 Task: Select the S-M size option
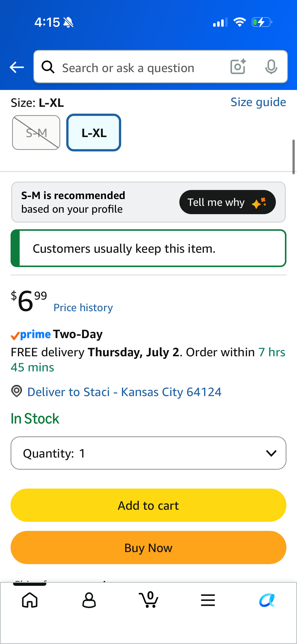[x=36, y=133]
